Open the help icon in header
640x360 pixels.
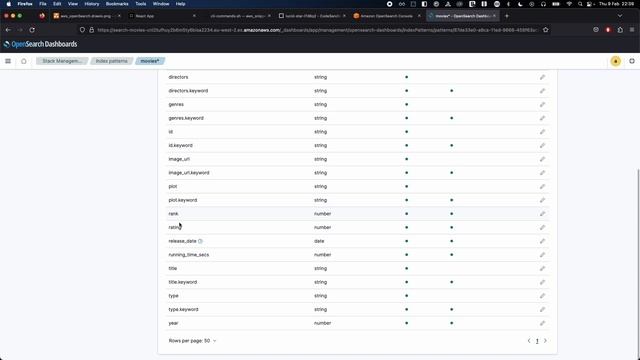point(632,61)
